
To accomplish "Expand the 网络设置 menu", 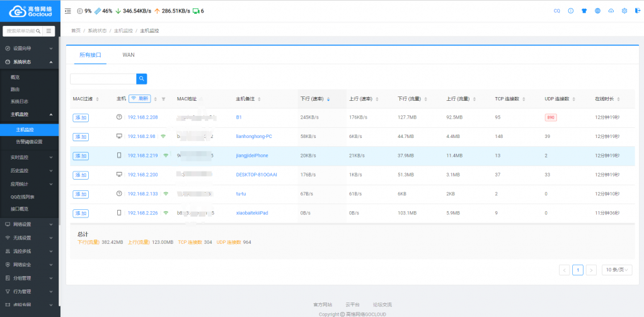I will point(30,224).
